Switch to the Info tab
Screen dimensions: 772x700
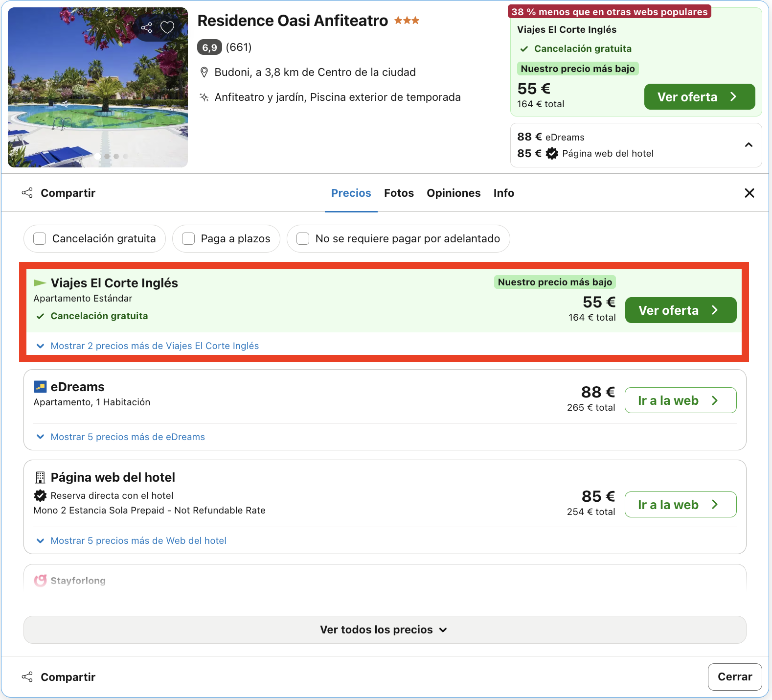[503, 193]
